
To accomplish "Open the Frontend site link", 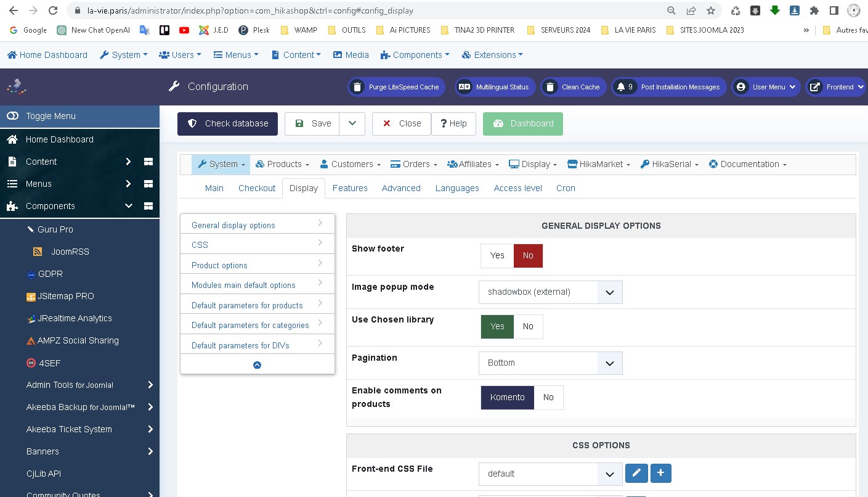I will [x=835, y=87].
